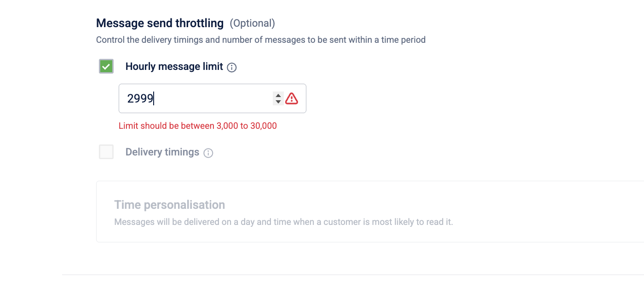Click the (Optional) label
The image size is (644, 287).
[x=253, y=23]
